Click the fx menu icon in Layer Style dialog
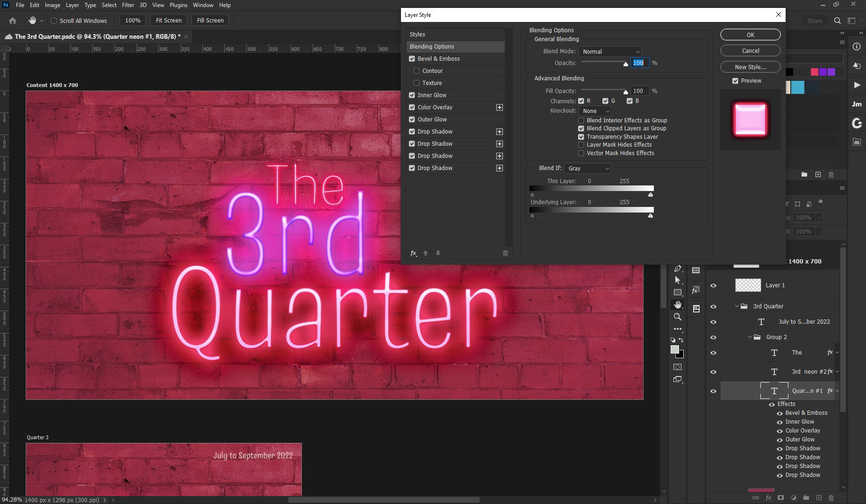Viewport: 866px width, 504px height. click(x=414, y=253)
